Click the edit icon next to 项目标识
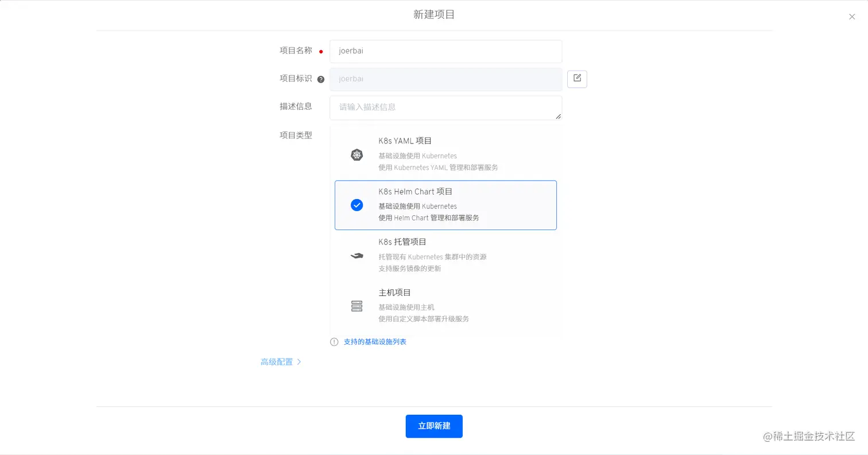 click(x=577, y=79)
